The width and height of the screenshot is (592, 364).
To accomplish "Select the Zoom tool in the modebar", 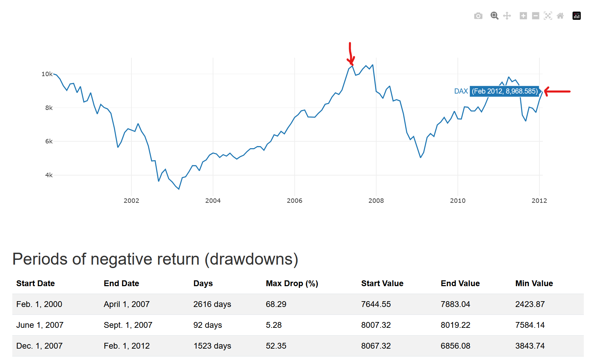I will [x=494, y=16].
